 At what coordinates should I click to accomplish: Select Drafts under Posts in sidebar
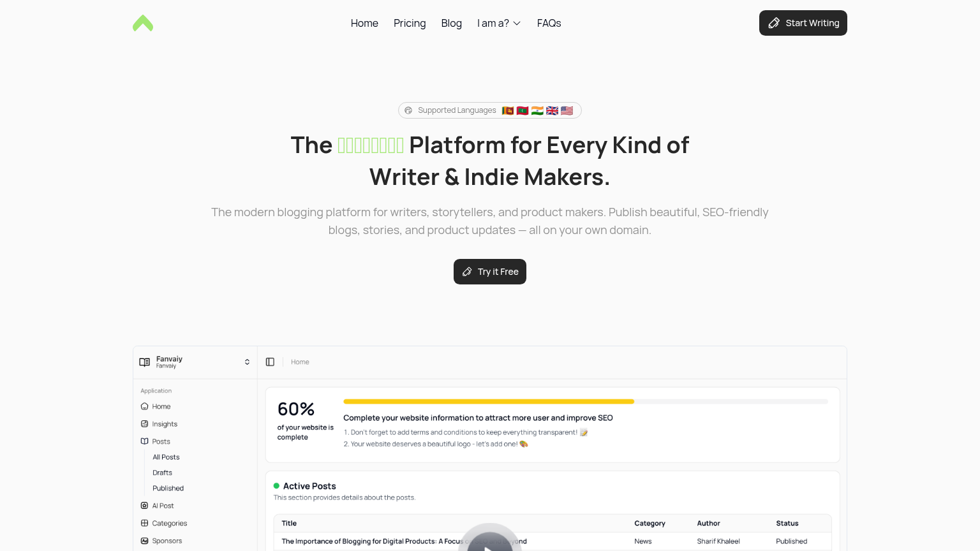[x=163, y=473]
